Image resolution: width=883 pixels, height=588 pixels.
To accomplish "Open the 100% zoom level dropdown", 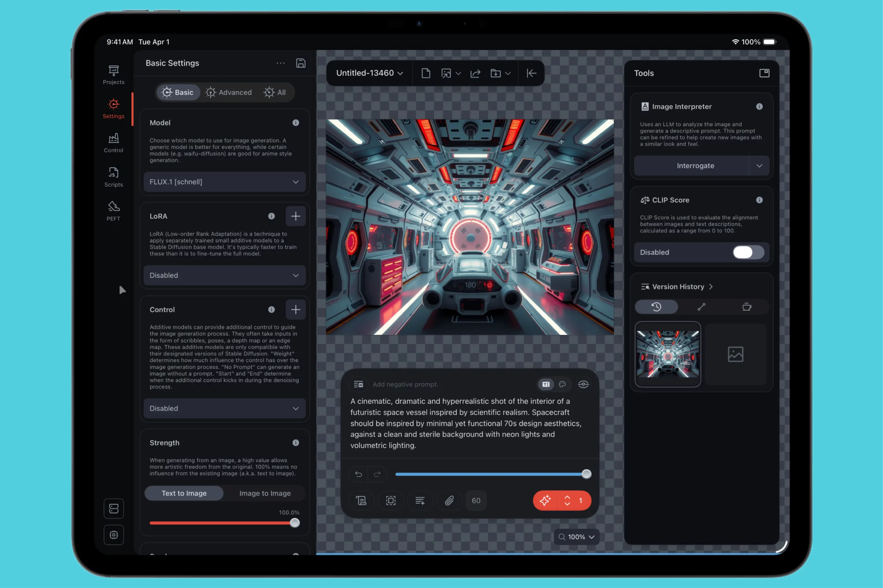I will coord(576,537).
